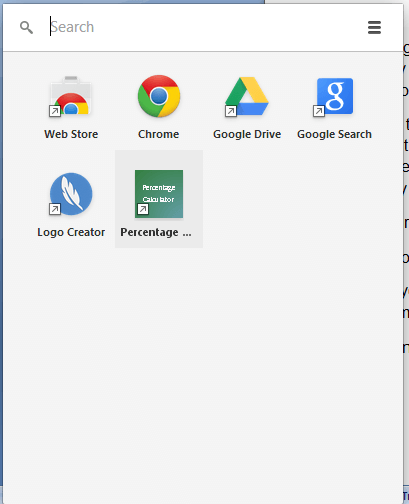Open the launcher hamburger menu
The height and width of the screenshot is (504, 409).
(x=374, y=27)
